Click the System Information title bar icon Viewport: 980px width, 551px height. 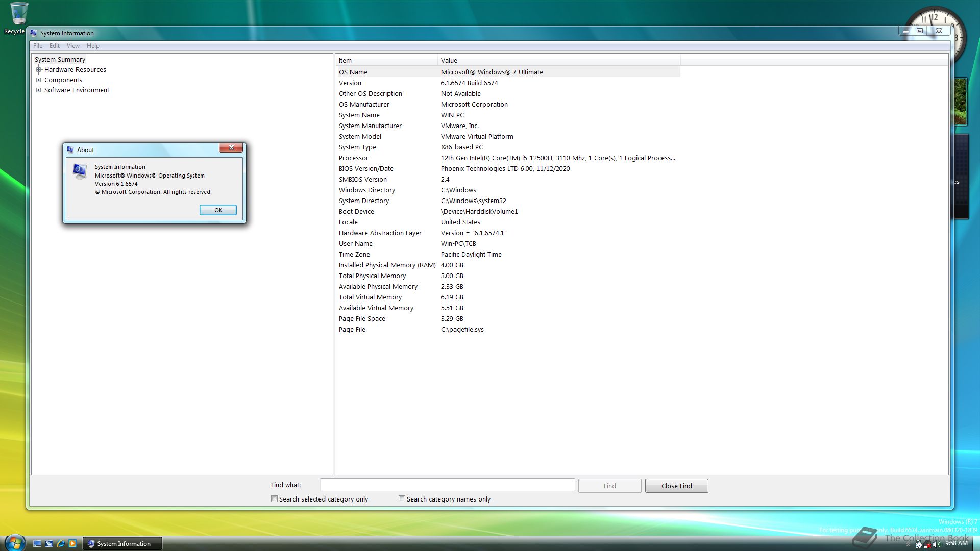pos(34,33)
